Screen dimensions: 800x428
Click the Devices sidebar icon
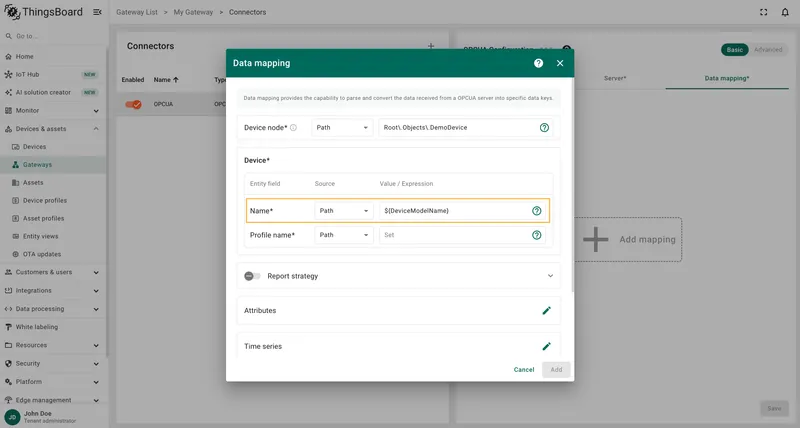click(15, 147)
